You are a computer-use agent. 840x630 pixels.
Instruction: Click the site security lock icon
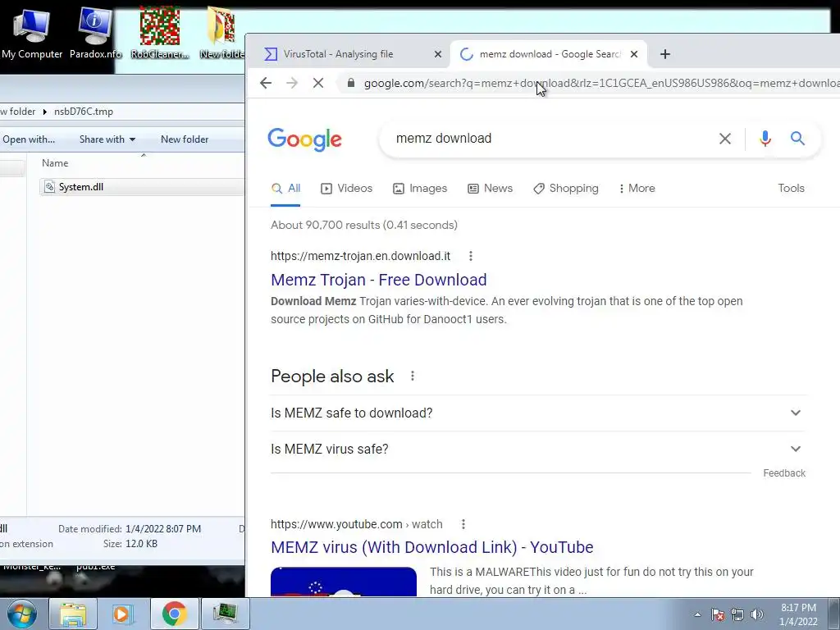351,83
